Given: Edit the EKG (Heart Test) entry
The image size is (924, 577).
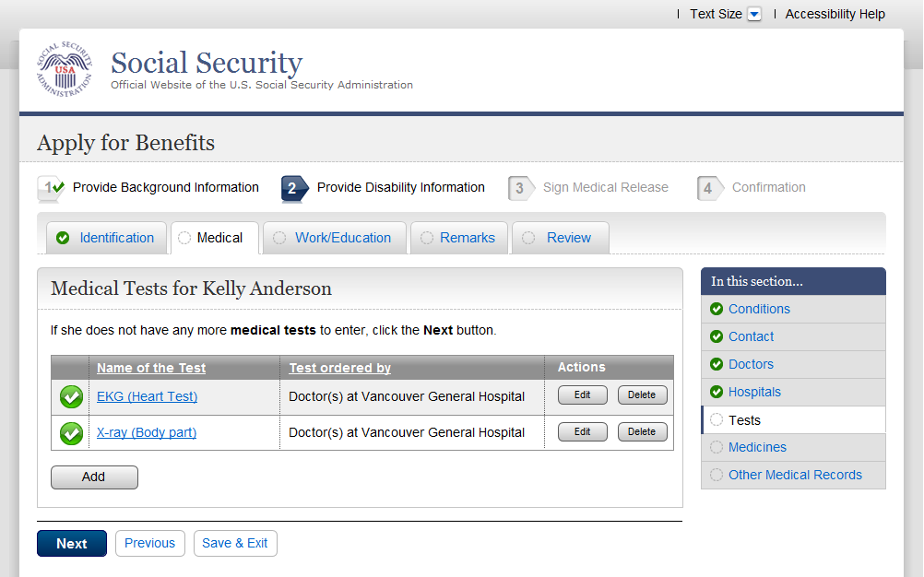Looking at the screenshot, I should [x=582, y=395].
